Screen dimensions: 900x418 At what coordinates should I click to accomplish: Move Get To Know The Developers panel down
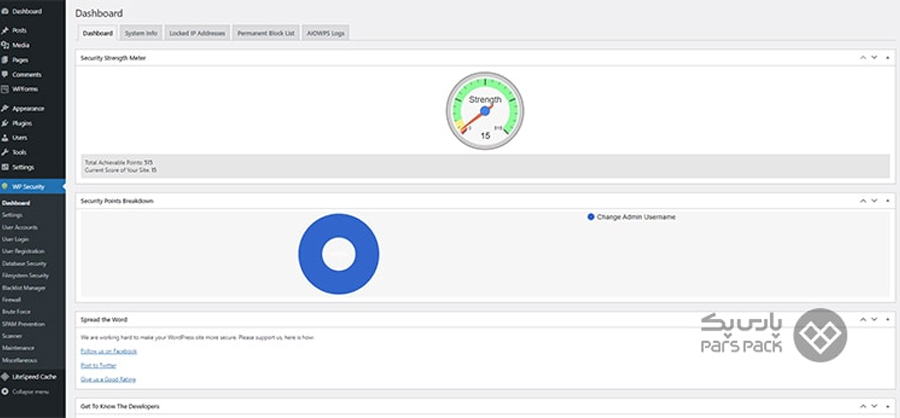(874, 406)
